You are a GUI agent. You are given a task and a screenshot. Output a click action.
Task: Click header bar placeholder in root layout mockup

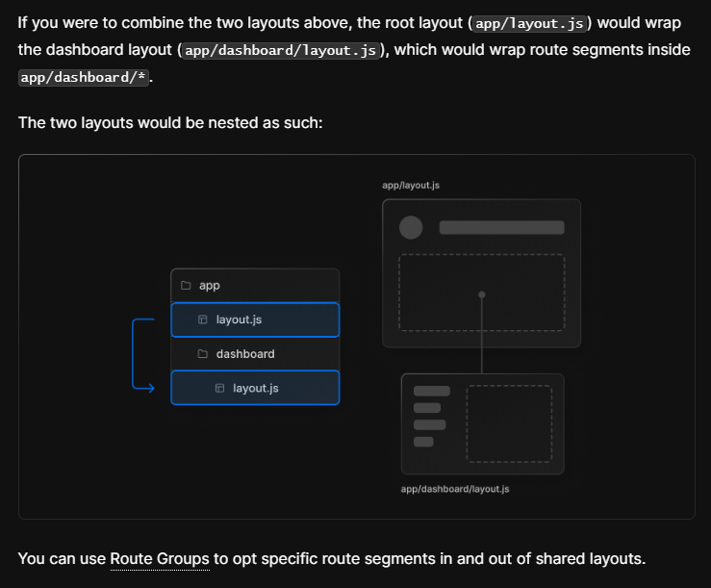tap(502, 227)
